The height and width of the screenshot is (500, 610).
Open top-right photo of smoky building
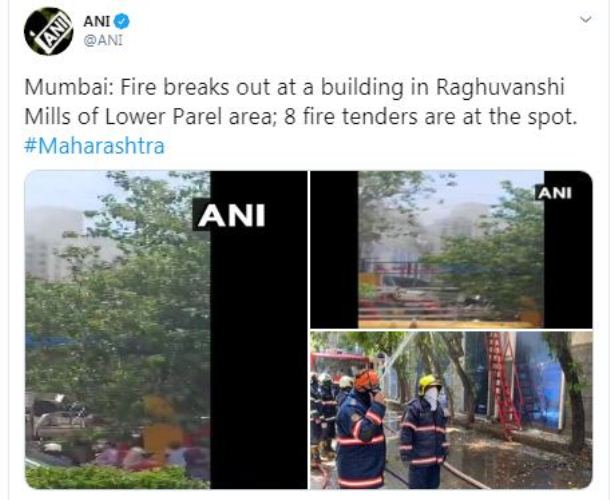pyautogui.click(x=451, y=249)
